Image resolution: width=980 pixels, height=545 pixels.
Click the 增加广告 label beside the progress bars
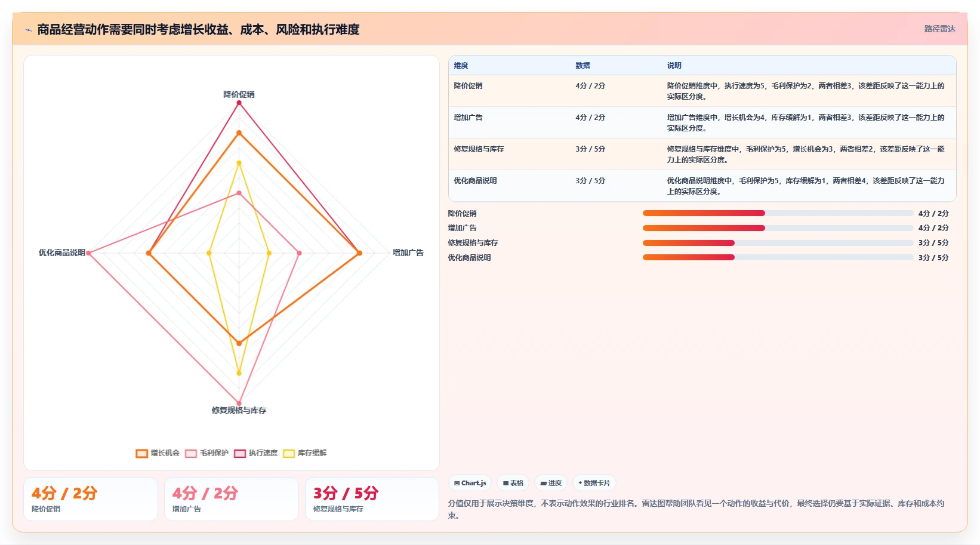463,228
